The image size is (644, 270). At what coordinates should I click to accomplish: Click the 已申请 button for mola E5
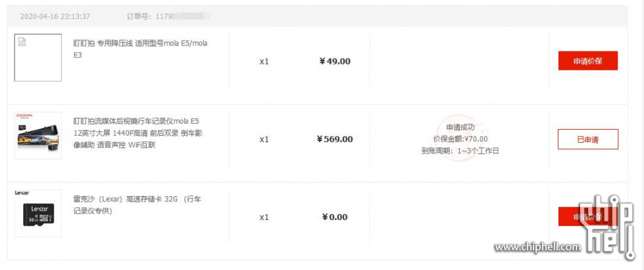click(587, 140)
